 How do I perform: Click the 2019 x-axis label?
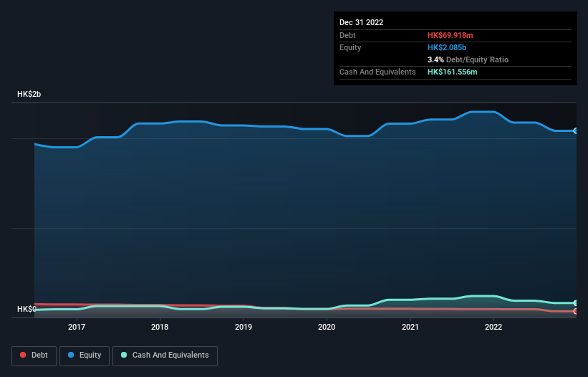[244, 327]
